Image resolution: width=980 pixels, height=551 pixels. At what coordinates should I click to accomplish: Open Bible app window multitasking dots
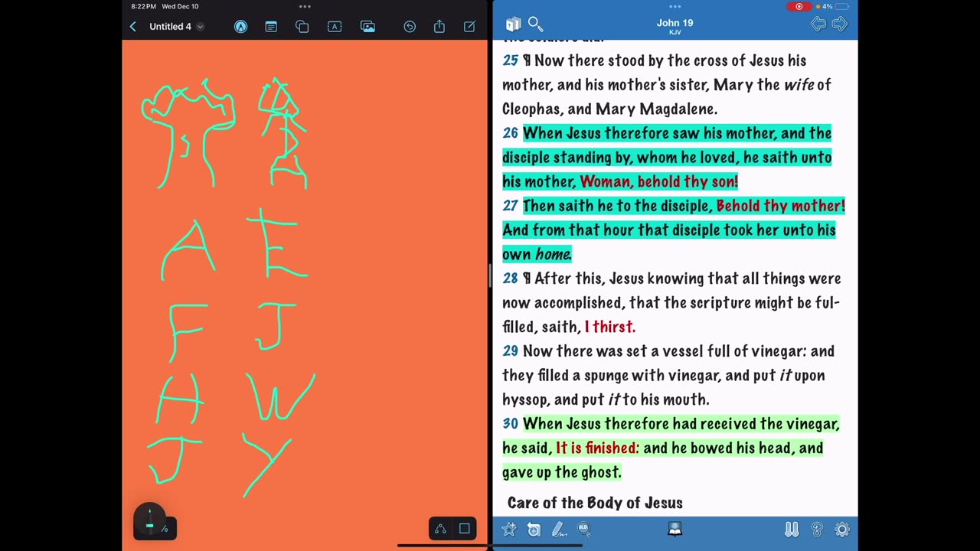tap(675, 6)
